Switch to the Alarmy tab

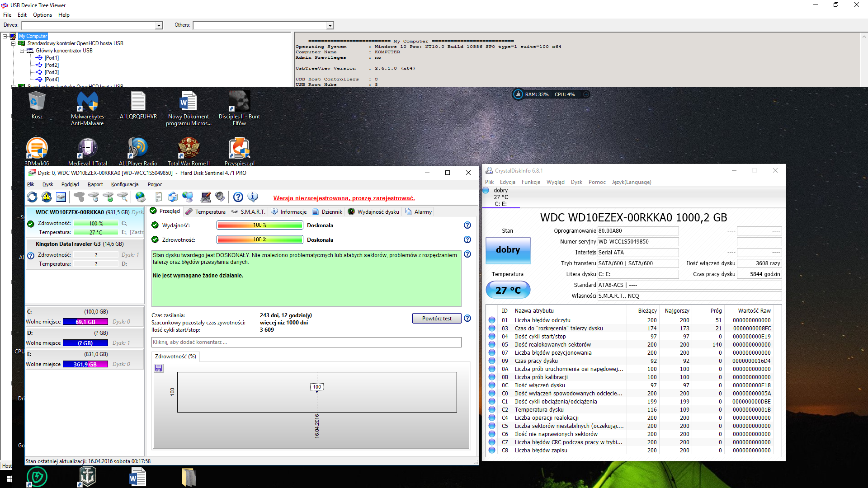click(x=419, y=211)
